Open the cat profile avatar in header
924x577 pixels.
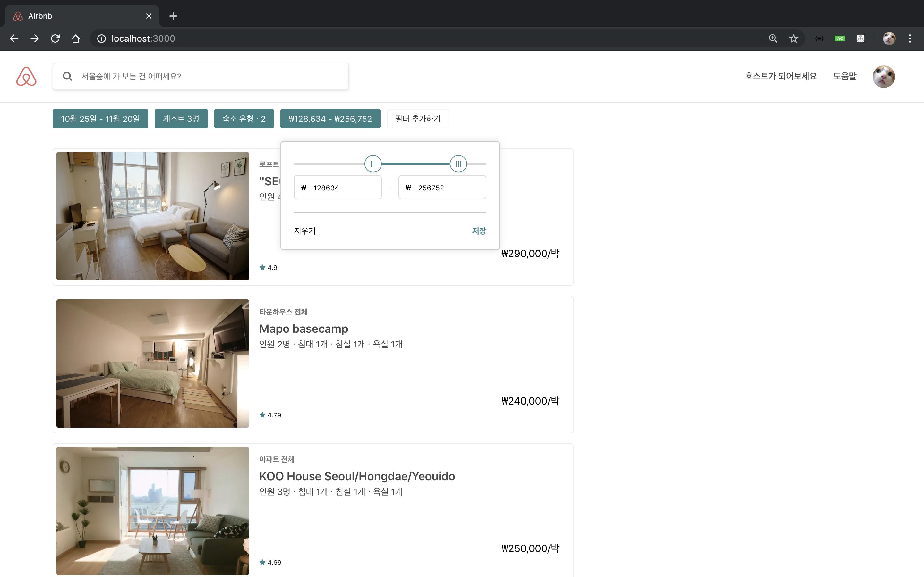[884, 76]
